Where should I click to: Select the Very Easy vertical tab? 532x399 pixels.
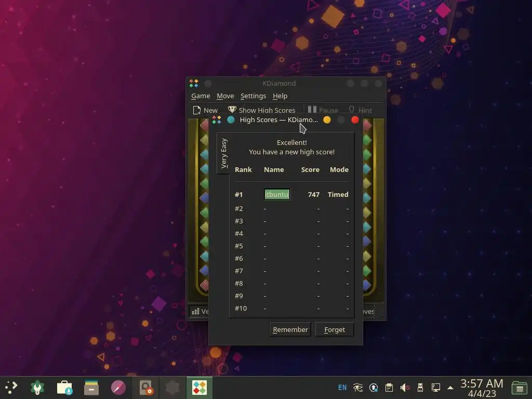click(x=223, y=153)
